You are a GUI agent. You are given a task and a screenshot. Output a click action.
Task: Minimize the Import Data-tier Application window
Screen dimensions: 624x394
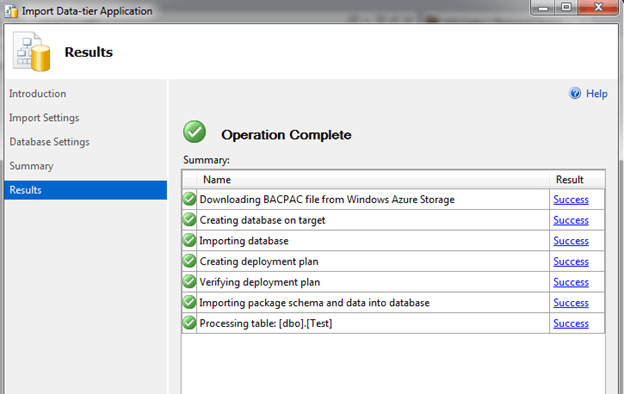coord(543,7)
